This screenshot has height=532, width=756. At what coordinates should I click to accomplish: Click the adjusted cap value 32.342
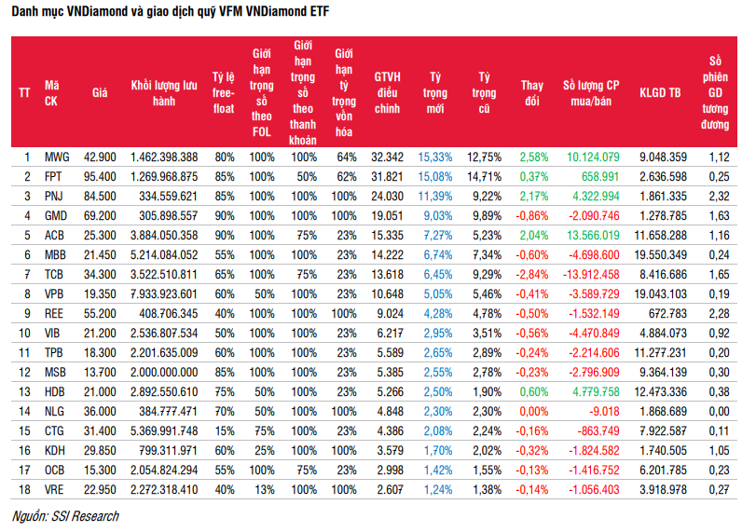[387, 157]
